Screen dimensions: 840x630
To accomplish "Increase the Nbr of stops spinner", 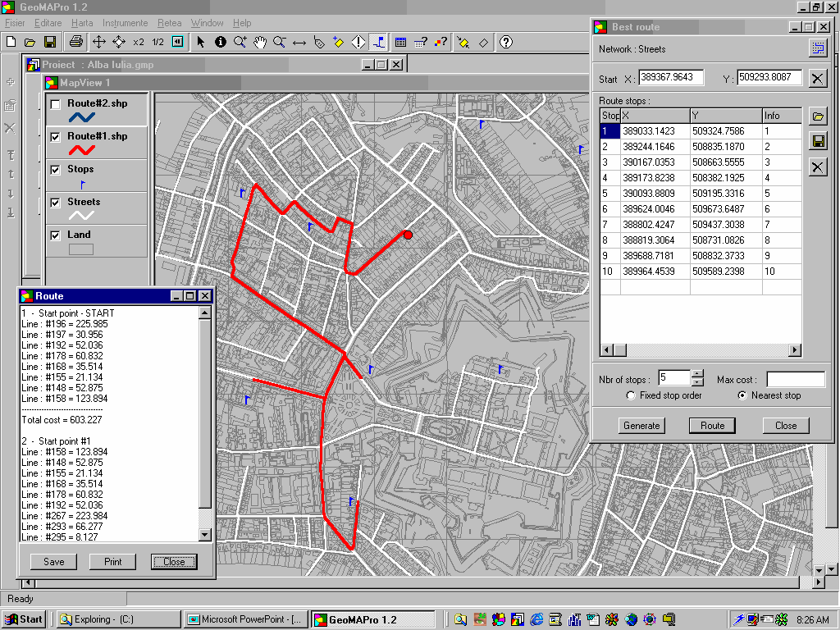I will pyautogui.click(x=697, y=375).
